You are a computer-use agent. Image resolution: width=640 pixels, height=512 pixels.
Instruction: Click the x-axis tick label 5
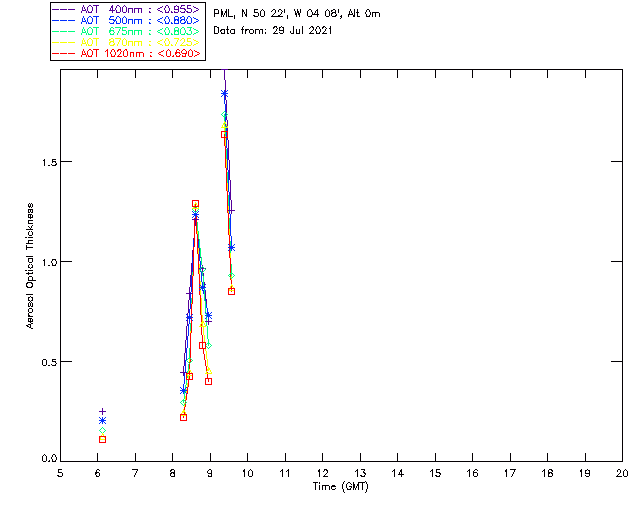[60, 473]
